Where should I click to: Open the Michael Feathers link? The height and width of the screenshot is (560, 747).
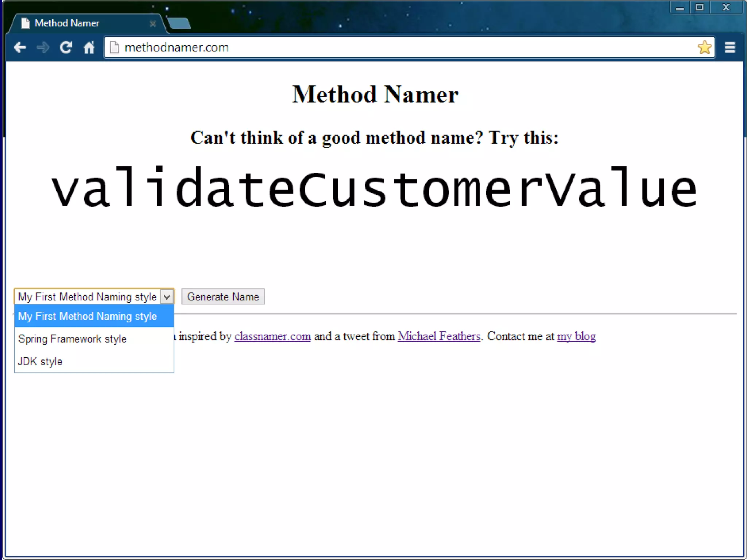pyautogui.click(x=439, y=336)
